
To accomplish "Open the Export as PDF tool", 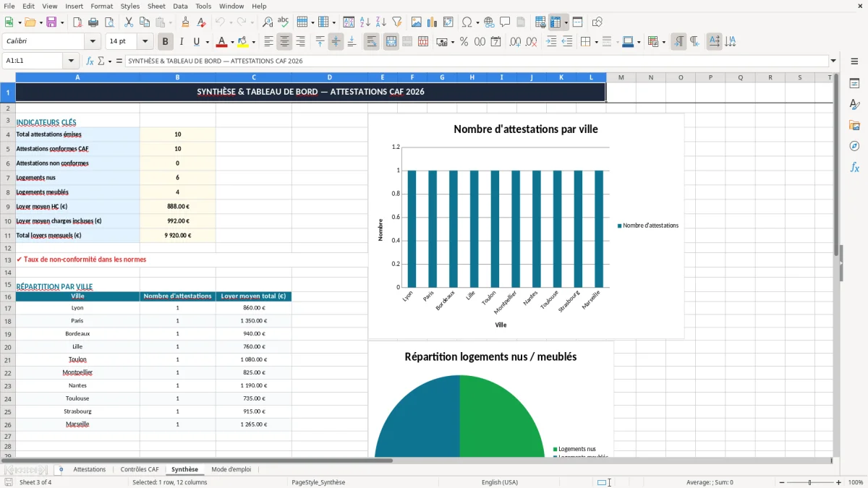I will (77, 22).
